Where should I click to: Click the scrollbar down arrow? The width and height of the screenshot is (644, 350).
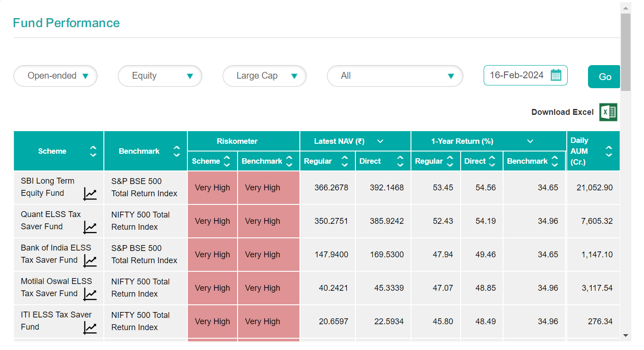625,336
